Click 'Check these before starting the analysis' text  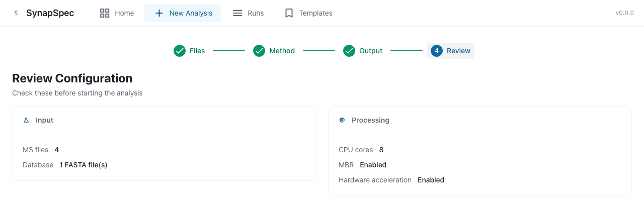77,93
